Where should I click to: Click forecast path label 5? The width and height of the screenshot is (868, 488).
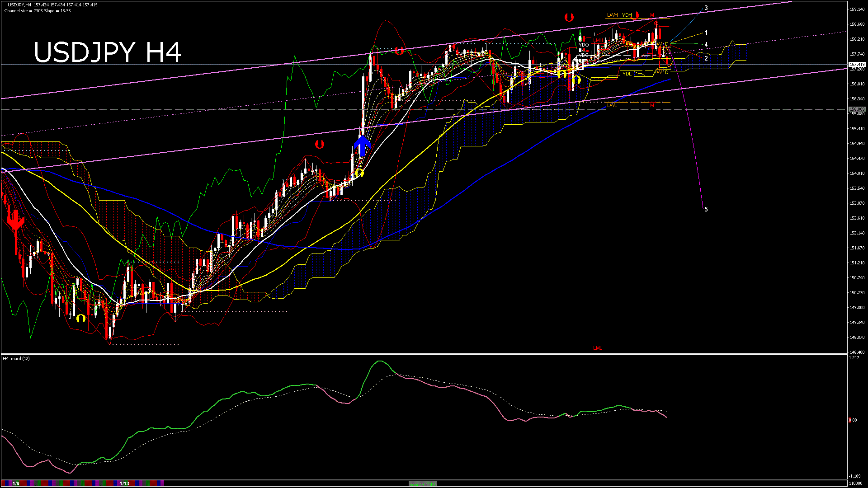pyautogui.click(x=706, y=209)
